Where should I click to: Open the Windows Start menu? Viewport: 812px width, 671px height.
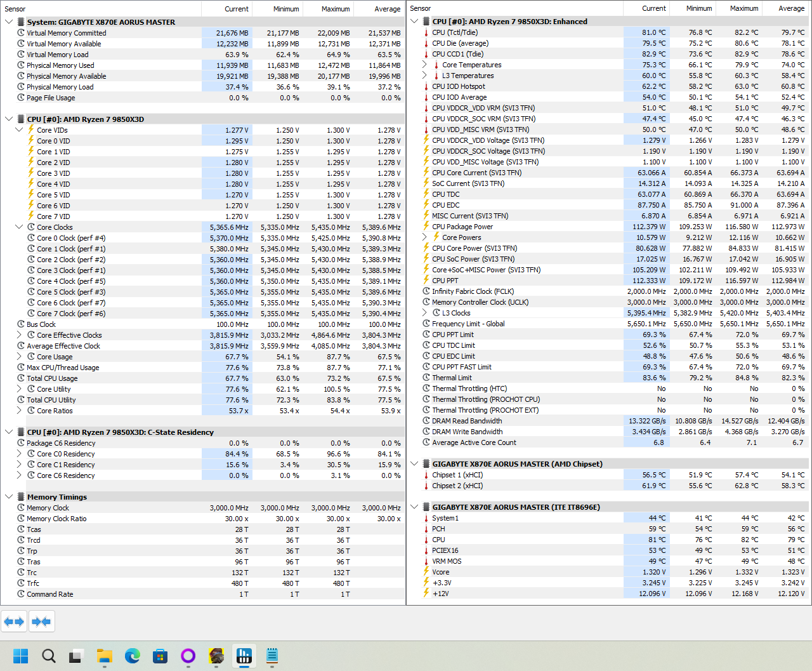coord(21,656)
